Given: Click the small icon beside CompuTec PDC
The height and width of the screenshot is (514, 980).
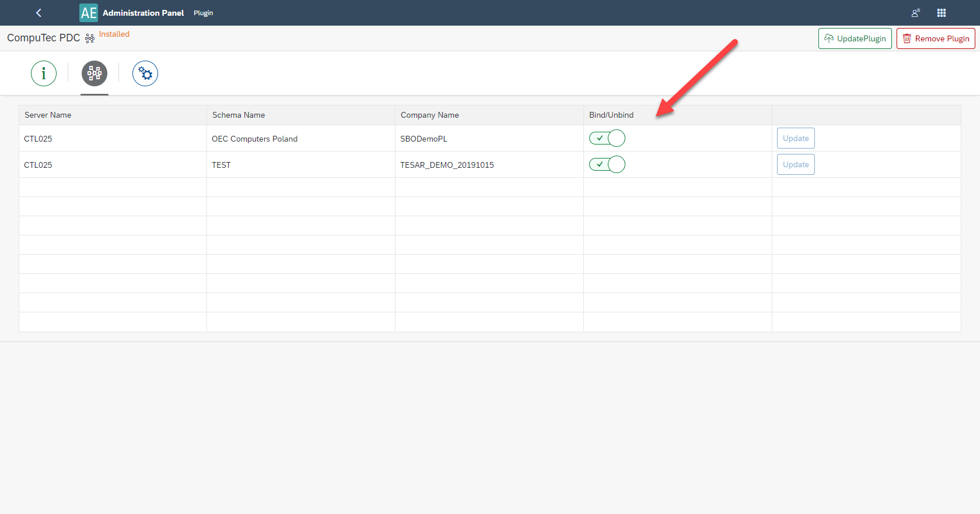Looking at the screenshot, I should [x=90, y=38].
